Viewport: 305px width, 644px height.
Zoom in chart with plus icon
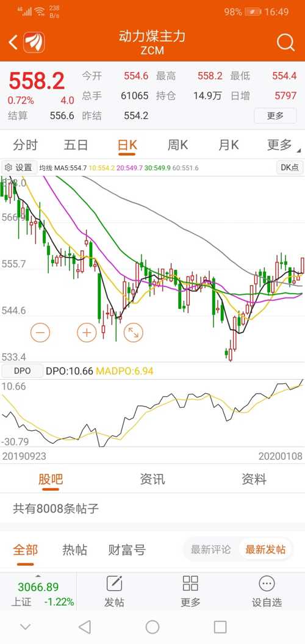point(87,332)
